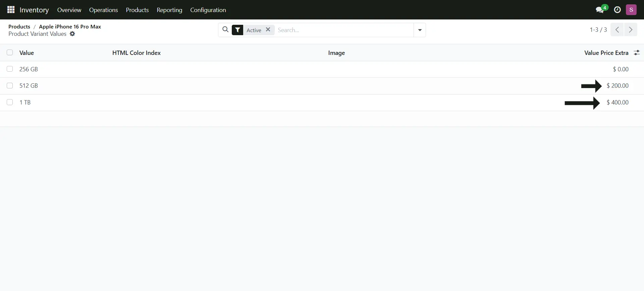Open the apps grid home menu
Image resolution: width=644 pixels, height=291 pixels.
(x=11, y=10)
